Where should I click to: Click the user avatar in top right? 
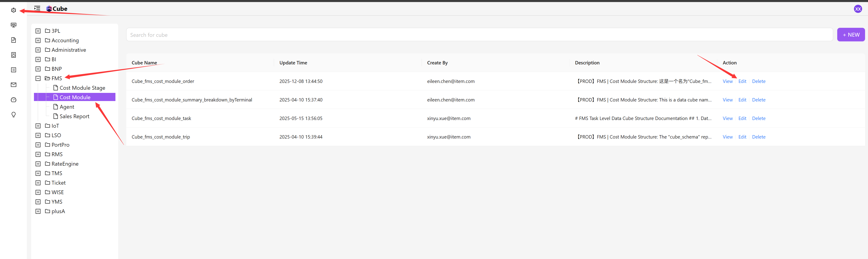coord(858,9)
